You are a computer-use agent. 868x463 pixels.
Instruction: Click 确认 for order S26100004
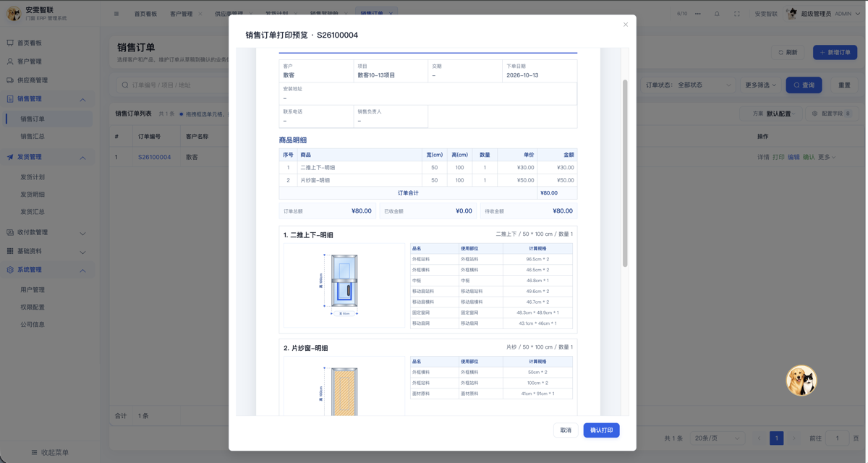pyautogui.click(x=809, y=157)
